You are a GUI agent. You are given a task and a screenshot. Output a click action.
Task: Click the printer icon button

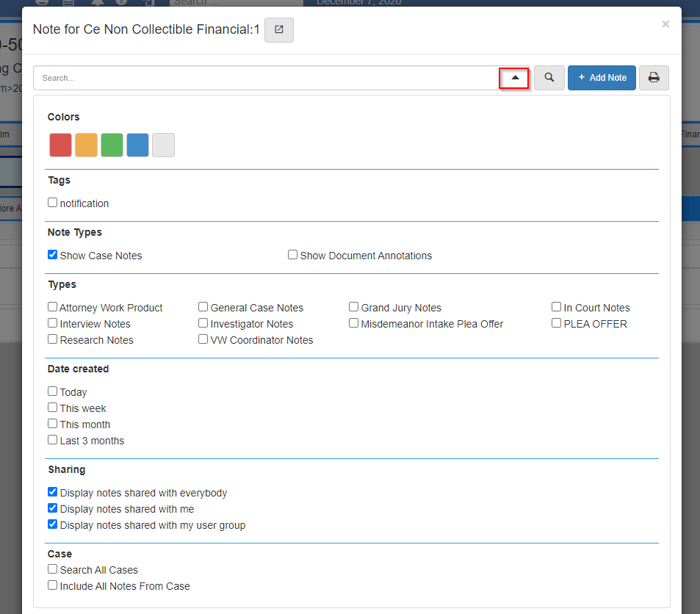tap(654, 78)
